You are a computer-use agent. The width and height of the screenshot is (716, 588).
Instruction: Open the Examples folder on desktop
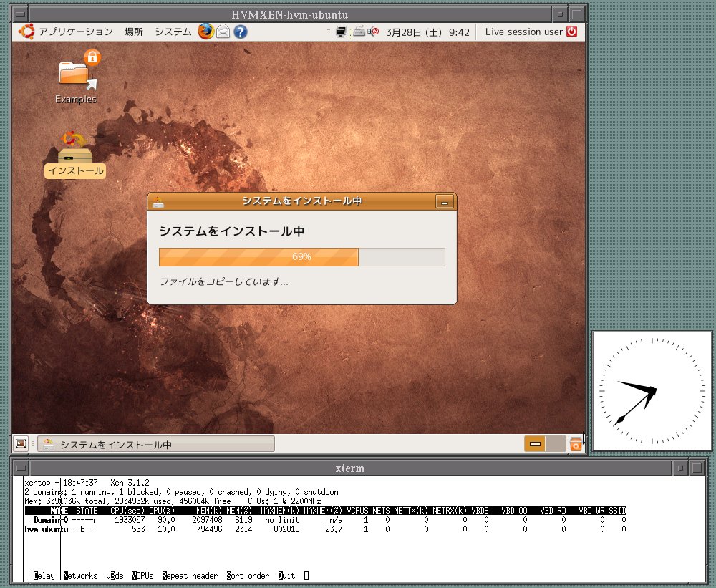tap(75, 75)
